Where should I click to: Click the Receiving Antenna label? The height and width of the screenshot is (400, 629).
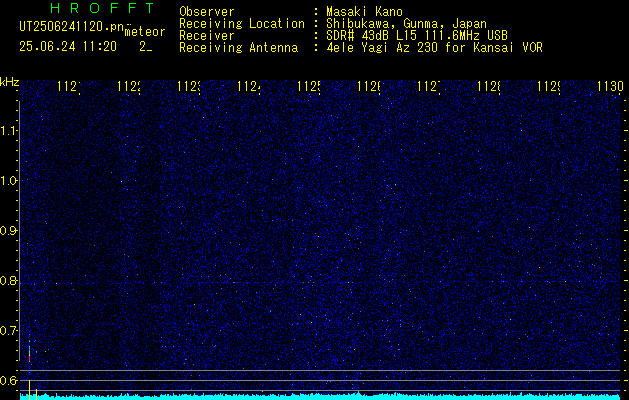pos(239,48)
